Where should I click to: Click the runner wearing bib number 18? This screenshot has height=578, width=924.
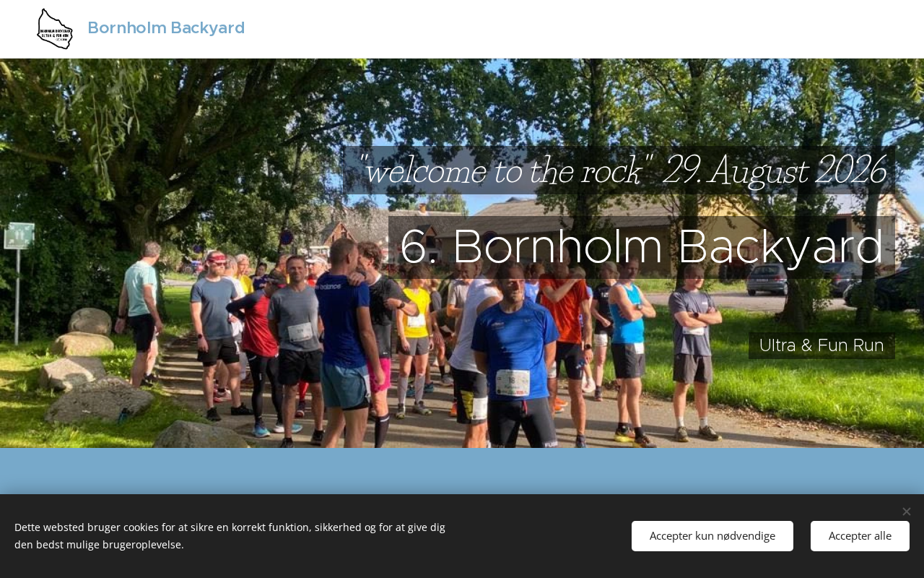click(514, 354)
